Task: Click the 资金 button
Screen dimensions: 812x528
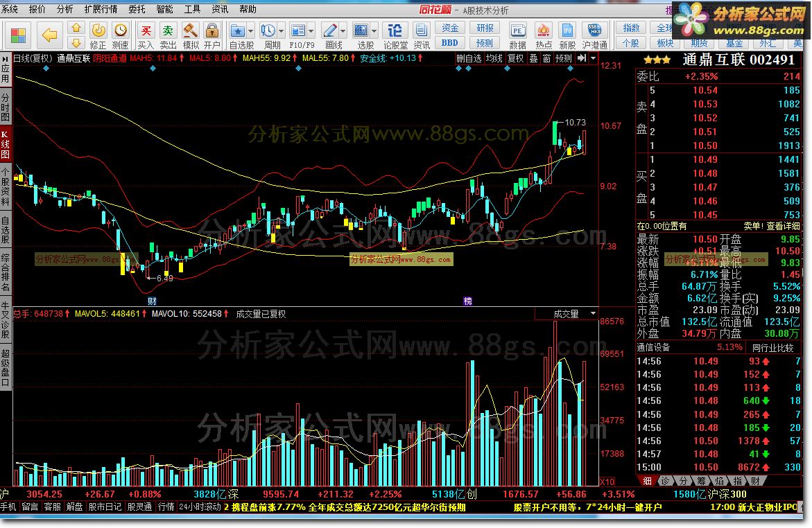Action: coord(450,28)
